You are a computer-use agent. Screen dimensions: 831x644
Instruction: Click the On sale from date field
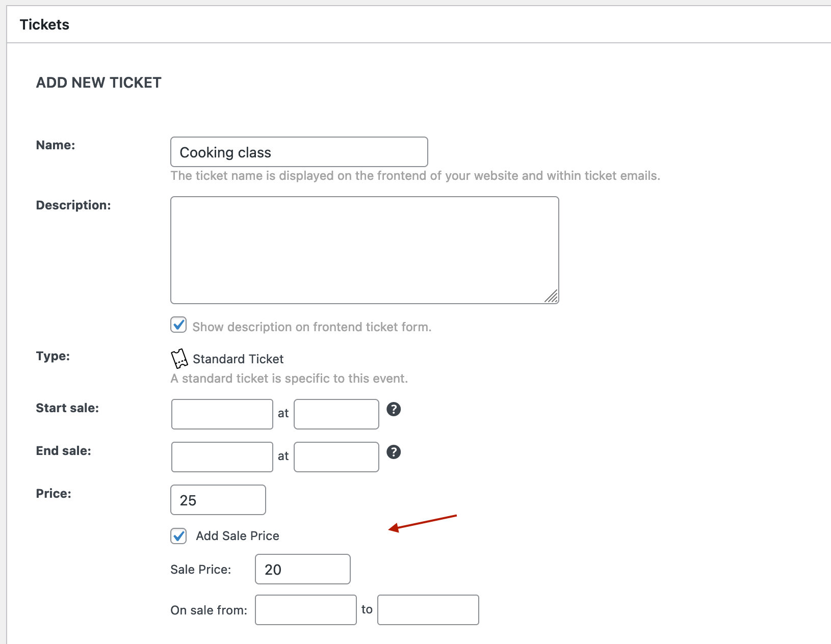[305, 609]
